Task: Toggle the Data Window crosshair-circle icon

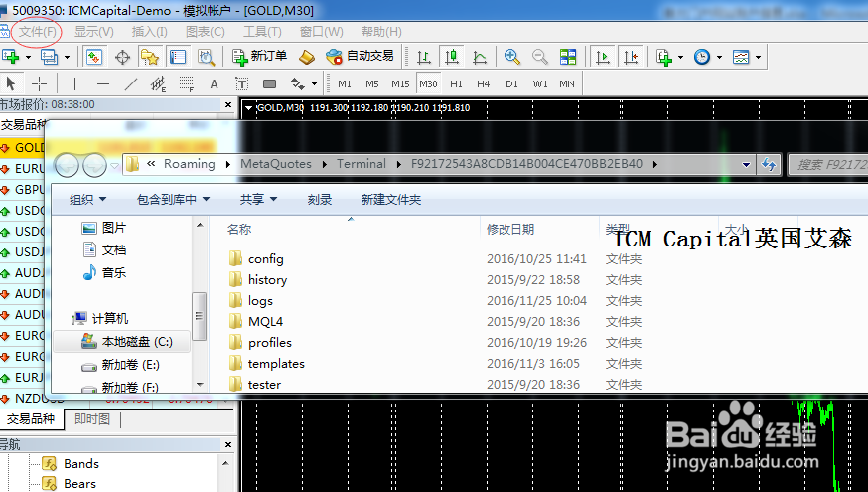Action: (x=122, y=57)
